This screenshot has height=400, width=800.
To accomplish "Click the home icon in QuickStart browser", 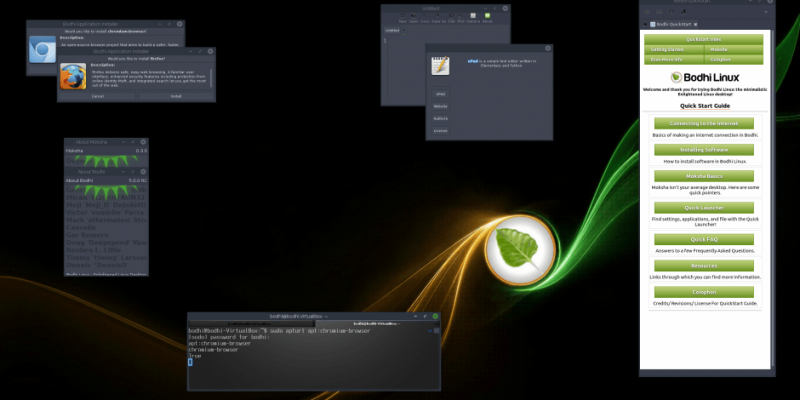I will coord(683,12).
